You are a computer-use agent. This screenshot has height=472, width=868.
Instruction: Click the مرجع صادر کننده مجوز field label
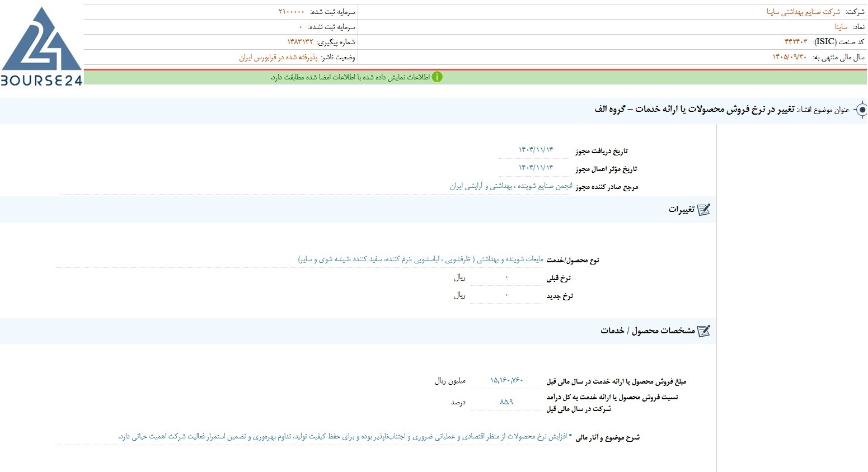click(607, 187)
